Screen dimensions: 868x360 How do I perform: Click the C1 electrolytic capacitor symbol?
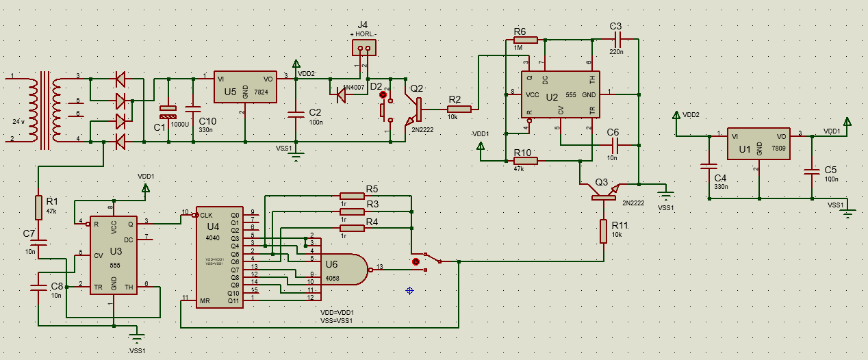[x=168, y=111]
